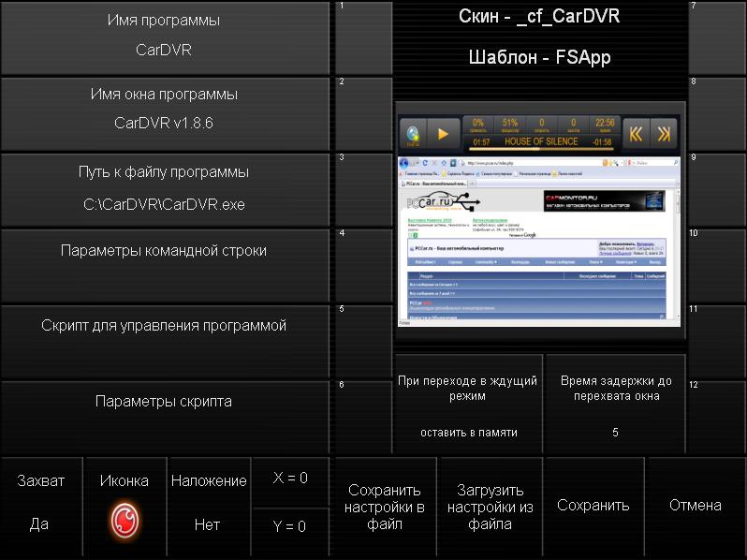Screen dimensions: 747x560
Task: Click the track progress bar in the preview
Action: (x=543, y=142)
